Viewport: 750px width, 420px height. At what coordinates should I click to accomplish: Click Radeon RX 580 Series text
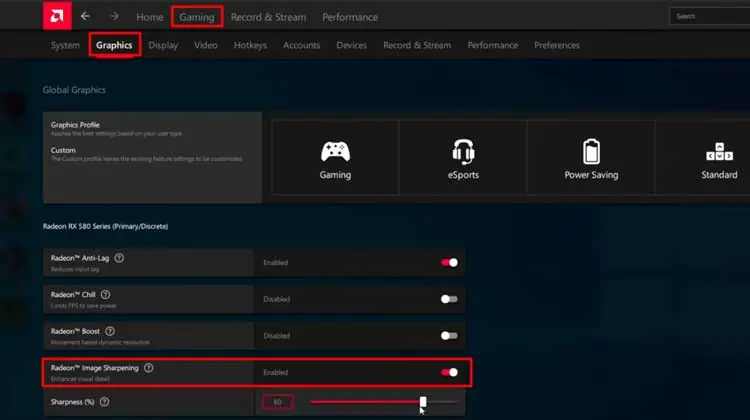[105, 226]
